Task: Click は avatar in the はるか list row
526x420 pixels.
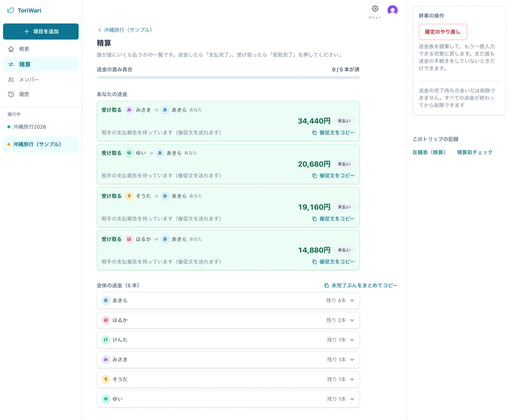Action: tap(106, 320)
